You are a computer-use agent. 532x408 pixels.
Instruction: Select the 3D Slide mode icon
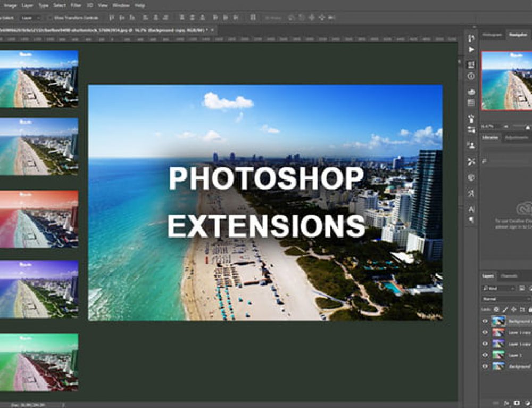pos(321,18)
